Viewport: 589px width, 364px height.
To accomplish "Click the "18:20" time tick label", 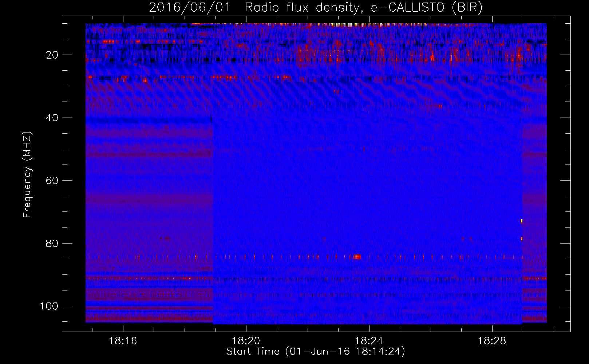I will click(x=246, y=341).
